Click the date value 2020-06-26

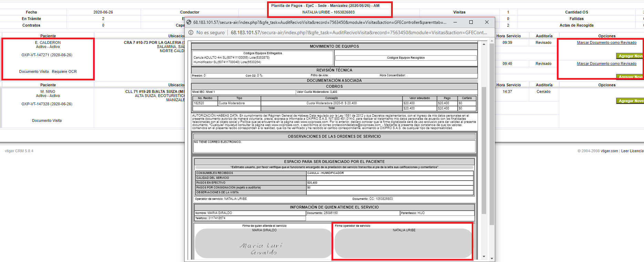click(103, 12)
